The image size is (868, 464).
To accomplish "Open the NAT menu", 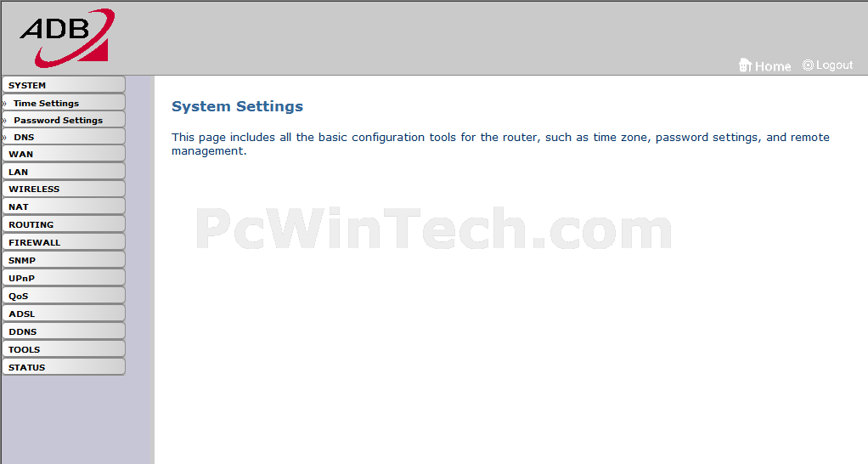I will pyautogui.click(x=64, y=207).
